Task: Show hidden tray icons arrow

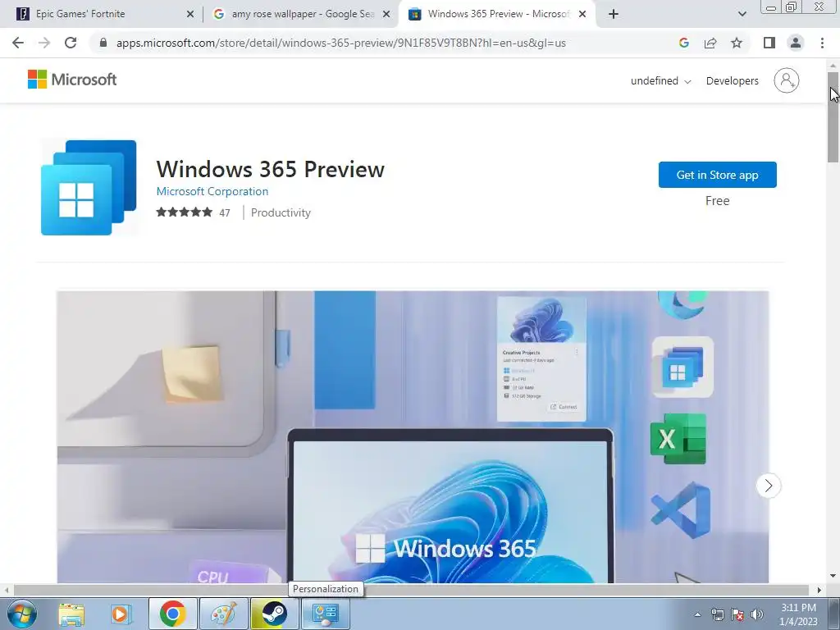Action: pos(697,614)
